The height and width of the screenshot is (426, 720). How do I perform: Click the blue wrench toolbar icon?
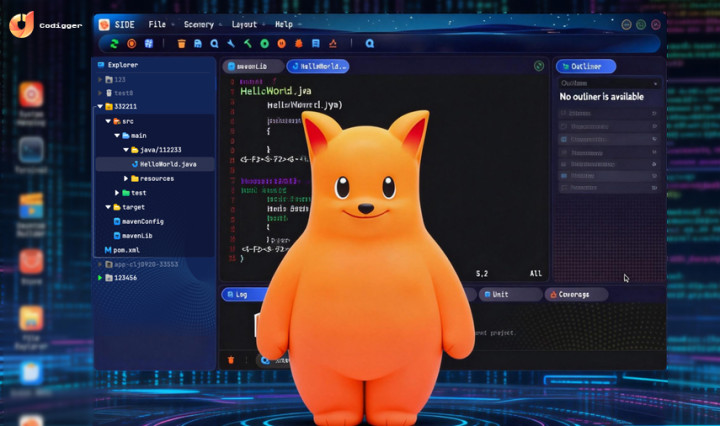pos(231,44)
